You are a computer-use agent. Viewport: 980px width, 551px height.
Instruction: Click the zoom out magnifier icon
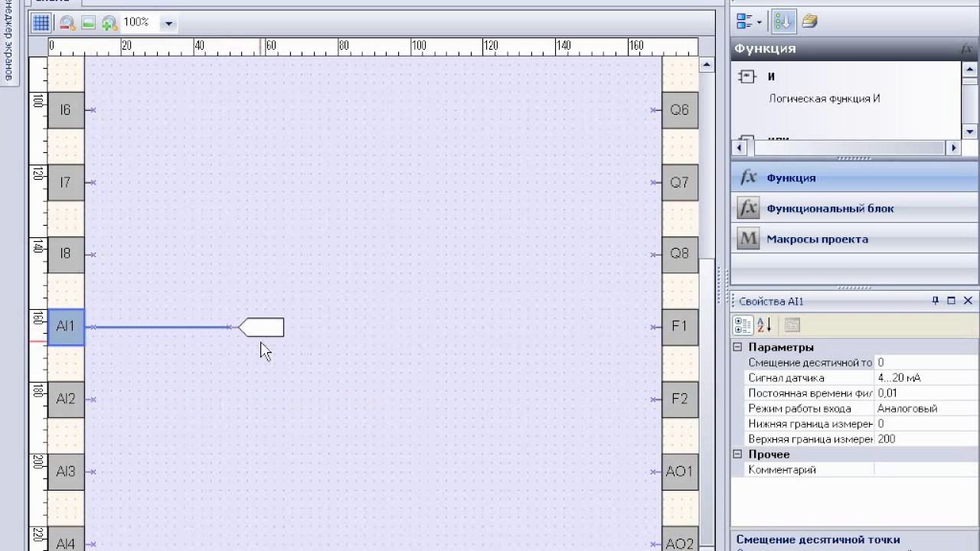point(67,23)
